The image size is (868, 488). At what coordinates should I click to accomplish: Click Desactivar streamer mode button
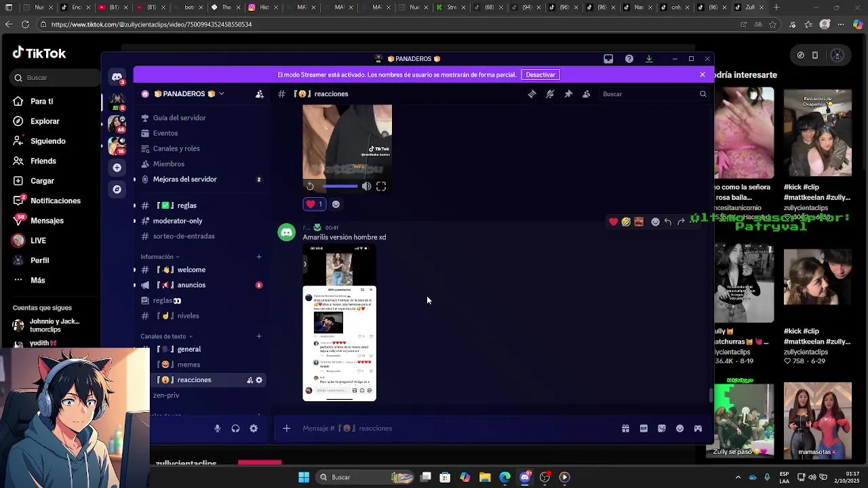540,75
